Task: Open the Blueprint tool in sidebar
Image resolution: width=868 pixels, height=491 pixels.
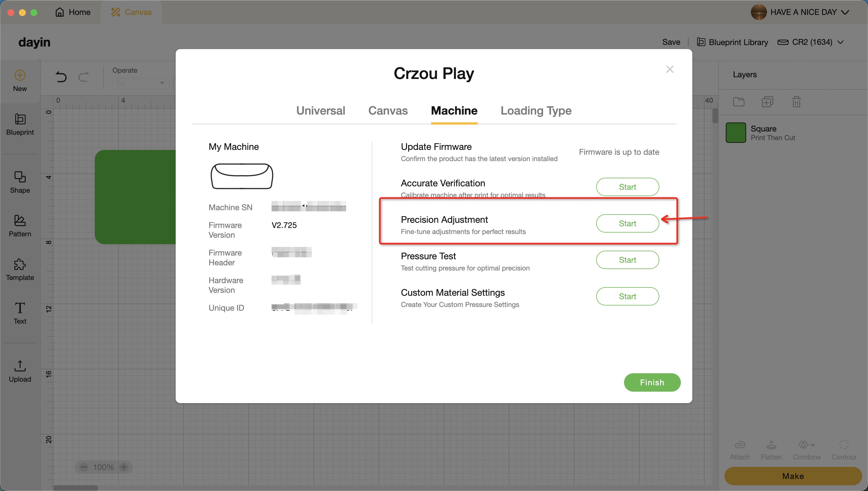Action: (x=20, y=124)
